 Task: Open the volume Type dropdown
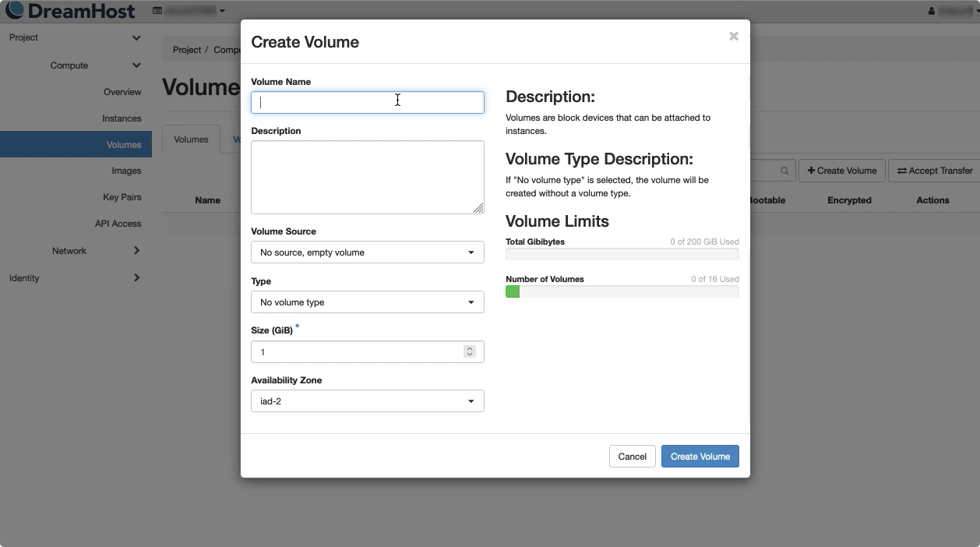367,302
